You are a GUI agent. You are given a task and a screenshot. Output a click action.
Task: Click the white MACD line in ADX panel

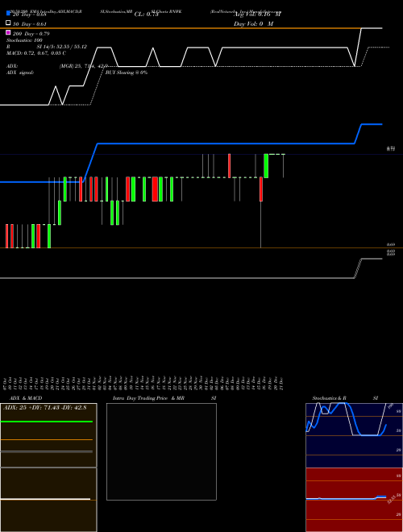pos(45,499)
